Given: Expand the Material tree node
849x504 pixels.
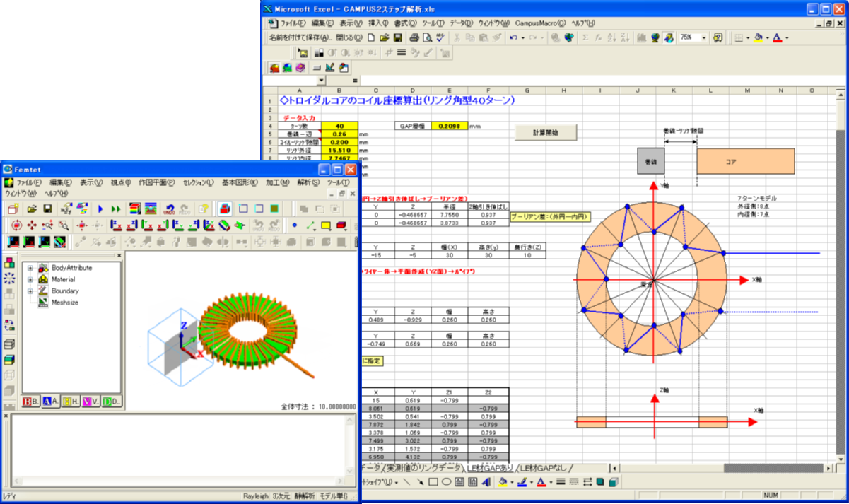Looking at the screenshot, I should [30, 280].
